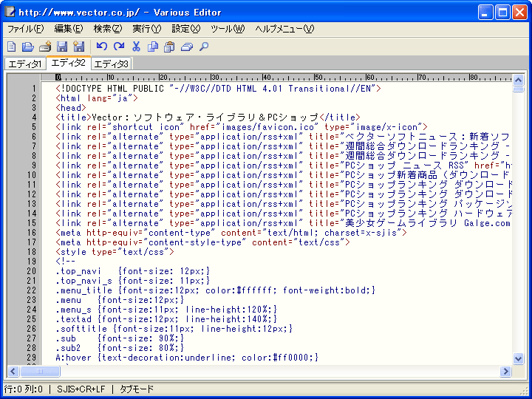
Task: Click the .textad line-height:140% line
Action: coord(166,319)
